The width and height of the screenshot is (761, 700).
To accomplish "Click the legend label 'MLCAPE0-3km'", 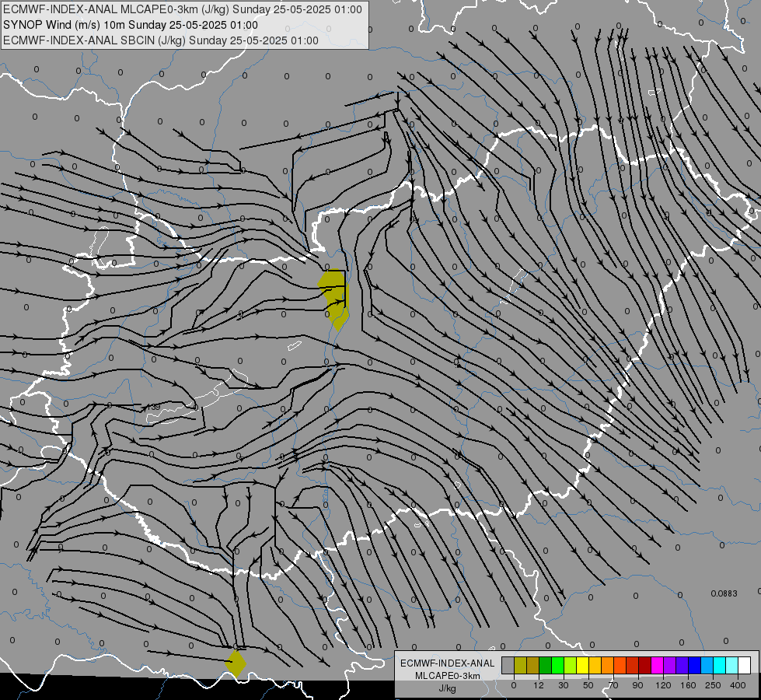I will pos(448,676).
